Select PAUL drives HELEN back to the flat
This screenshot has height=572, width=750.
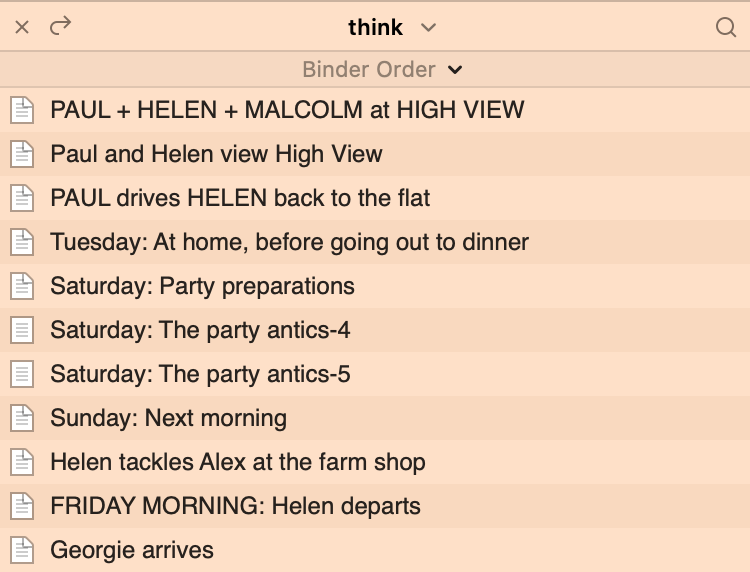pos(375,198)
